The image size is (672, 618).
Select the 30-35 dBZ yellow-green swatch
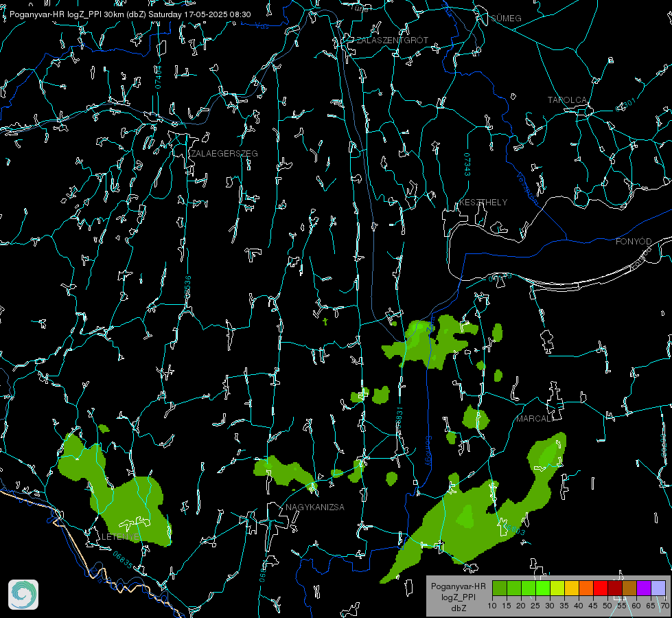point(557,588)
